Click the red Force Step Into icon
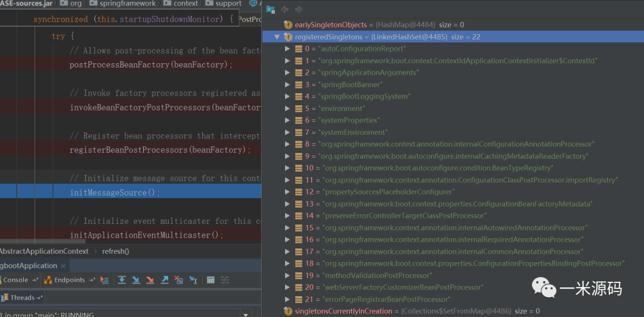The image size is (644, 317). click(x=150, y=280)
